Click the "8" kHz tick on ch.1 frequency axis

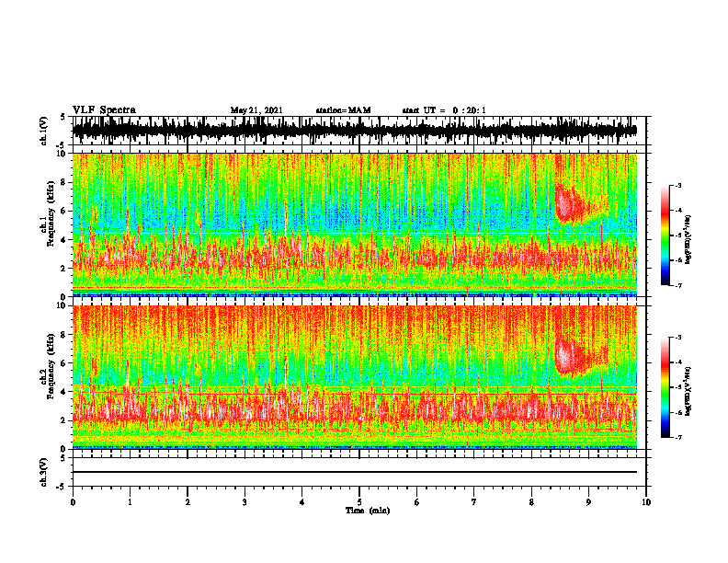tap(63, 182)
